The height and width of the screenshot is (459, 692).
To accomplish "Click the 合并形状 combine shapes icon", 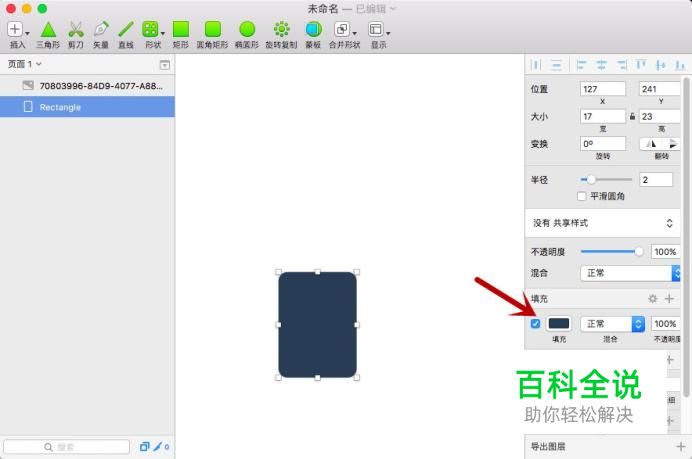I will [x=342, y=30].
